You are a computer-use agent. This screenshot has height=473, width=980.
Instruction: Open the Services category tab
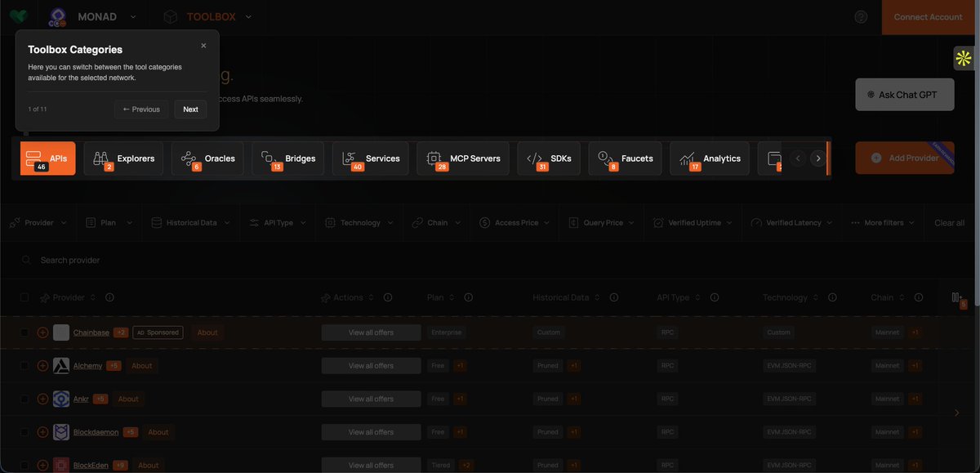pyautogui.click(x=371, y=158)
